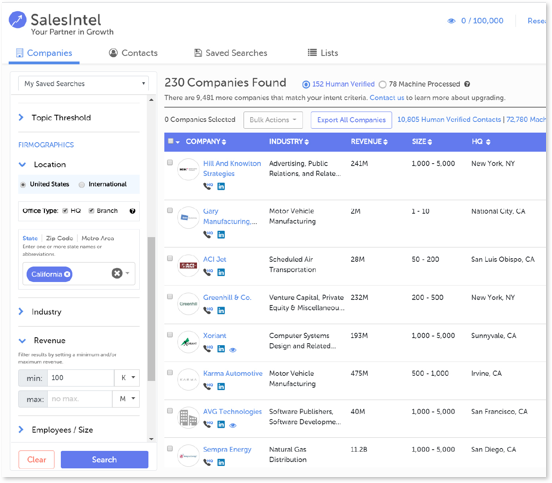Image resolution: width=552 pixels, height=483 pixels.
Task: Remove the California state tag
Action: (67, 274)
